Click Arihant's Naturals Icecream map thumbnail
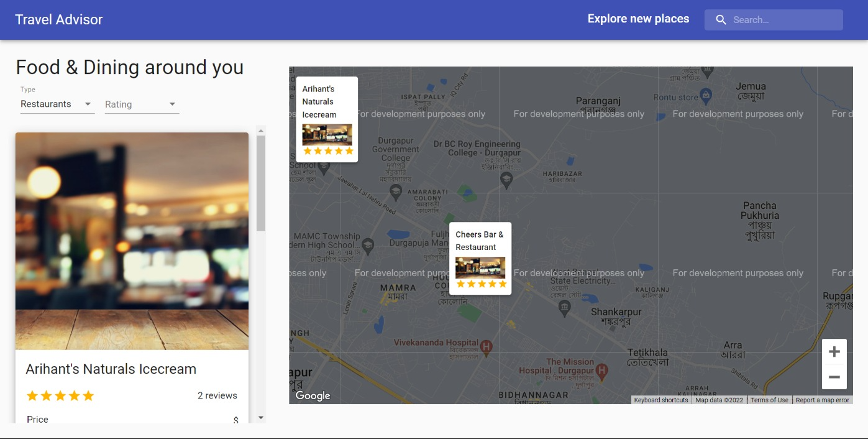Viewport: 868px width, 439px height. (327, 135)
